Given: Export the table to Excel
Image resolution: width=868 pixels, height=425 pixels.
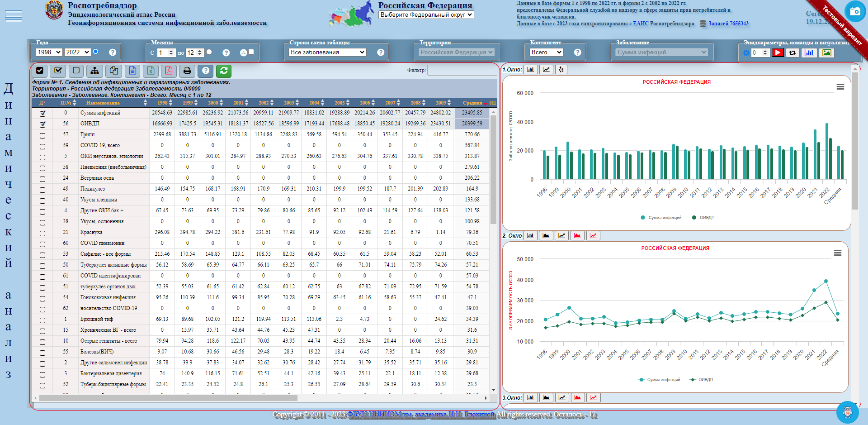Looking at the screenshot, I should 151,71.
